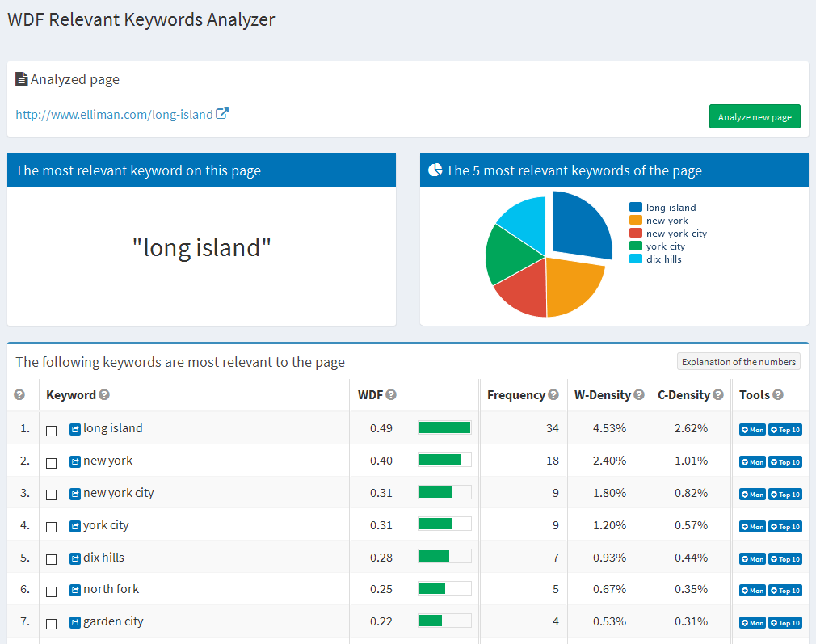Click the help icon beside the Frequency header
The height and width of the screenshot is (644, 816).
(x=554, y=394)
